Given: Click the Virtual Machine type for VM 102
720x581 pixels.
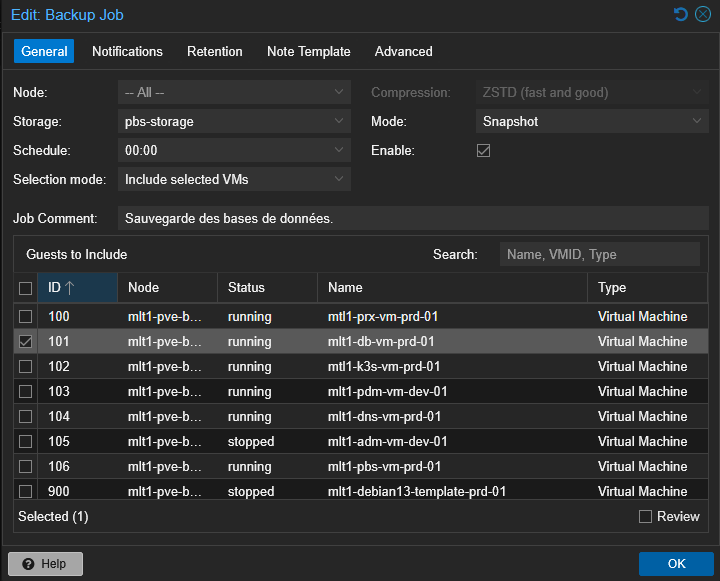Looking at the screenshot, I should pos(642,367).
